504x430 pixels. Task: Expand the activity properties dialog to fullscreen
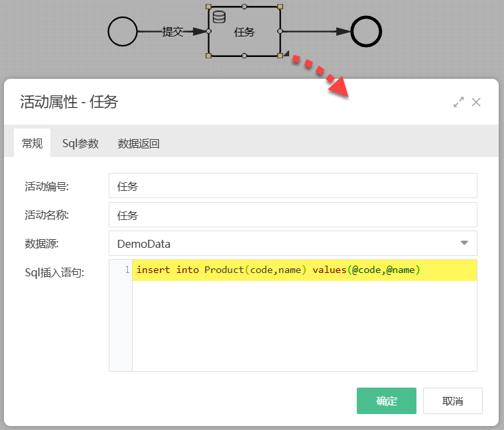[458, 102]
